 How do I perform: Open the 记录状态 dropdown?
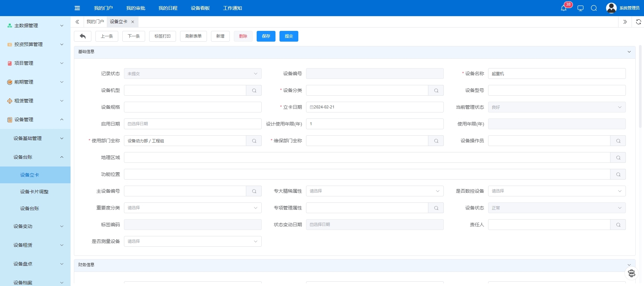click(x=193, y=74)
